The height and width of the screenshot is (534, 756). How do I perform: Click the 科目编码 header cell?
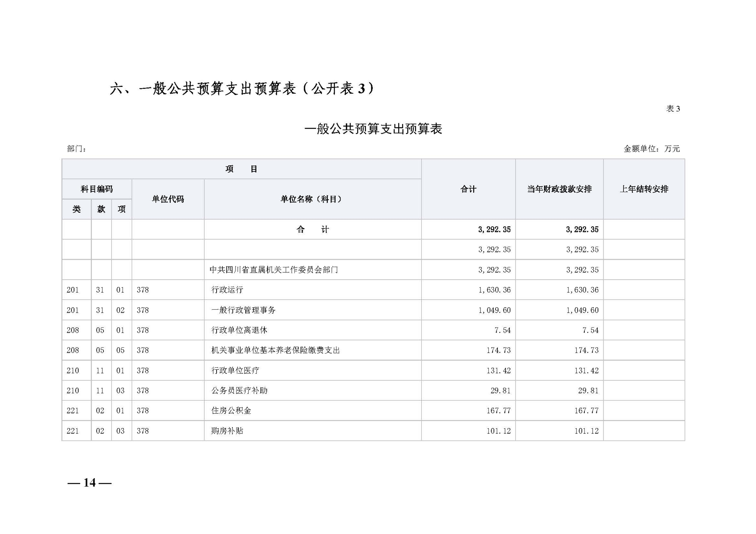tap(97, 189)
